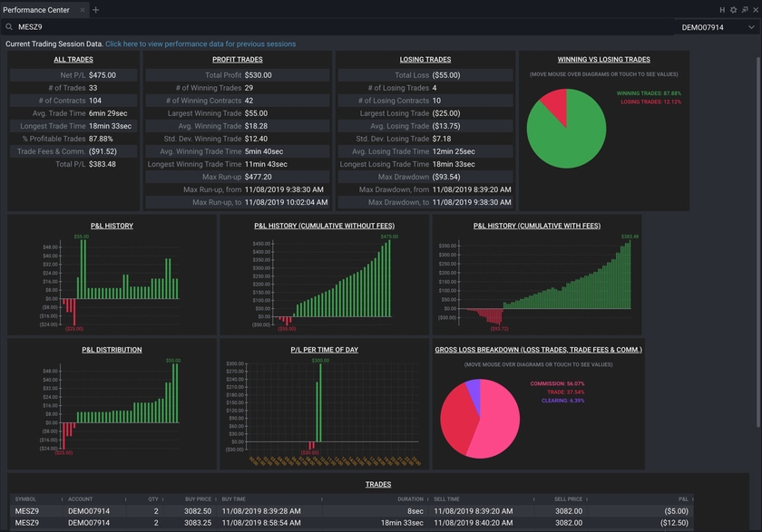Click the green winning trades pie slice

tap(570, 136)
